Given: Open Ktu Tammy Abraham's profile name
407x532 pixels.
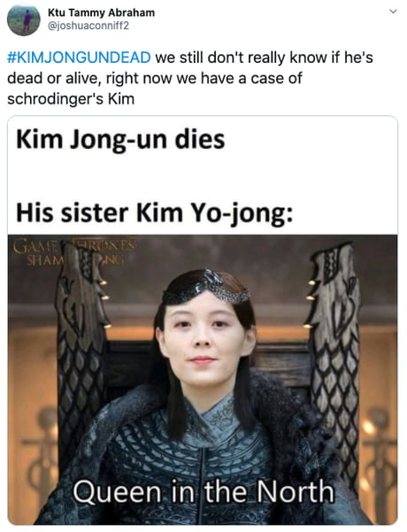Looking at the screenshot, I should [101, 13].
